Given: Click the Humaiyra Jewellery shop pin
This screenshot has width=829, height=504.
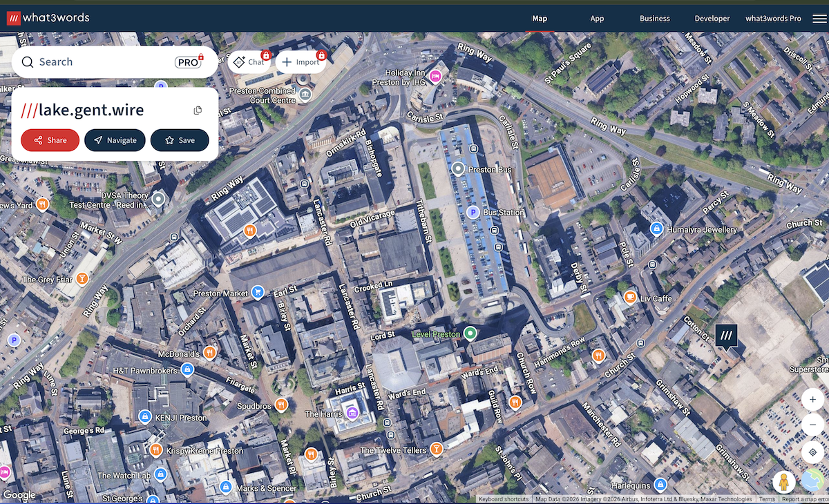Looking at the screenshot, I should [x=656, y=229].
